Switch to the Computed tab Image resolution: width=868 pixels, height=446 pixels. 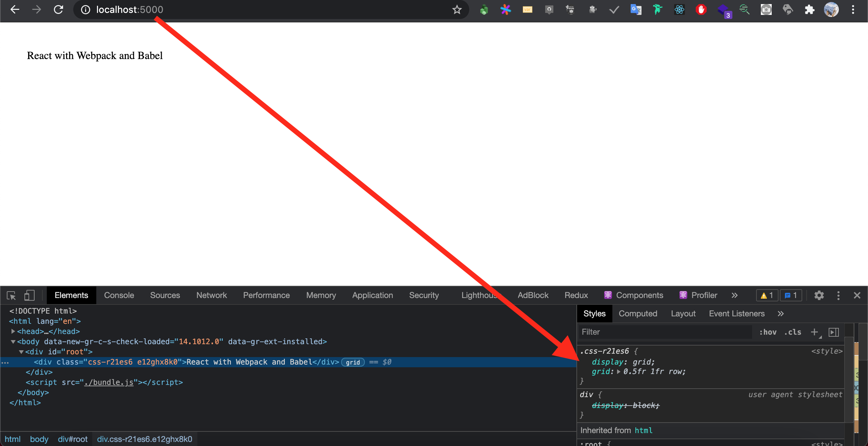coord(638,313)
